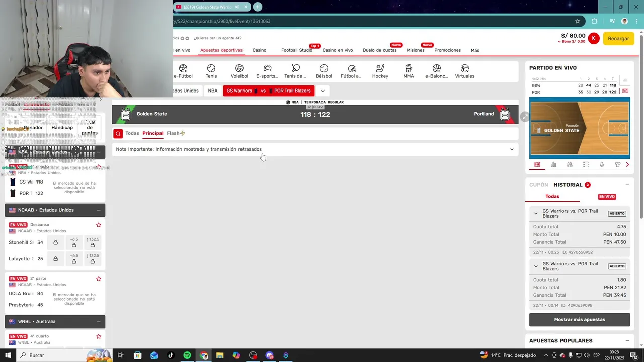Screen dimensions: 644x362
Task: Favorite the Stonehill vs Lafayette match star
Action: click(99, 225)
